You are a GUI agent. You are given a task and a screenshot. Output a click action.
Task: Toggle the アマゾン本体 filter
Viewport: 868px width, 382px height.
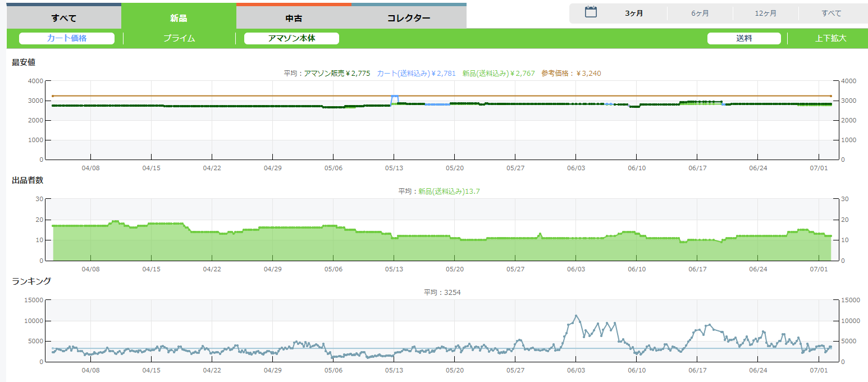[291, 38]
